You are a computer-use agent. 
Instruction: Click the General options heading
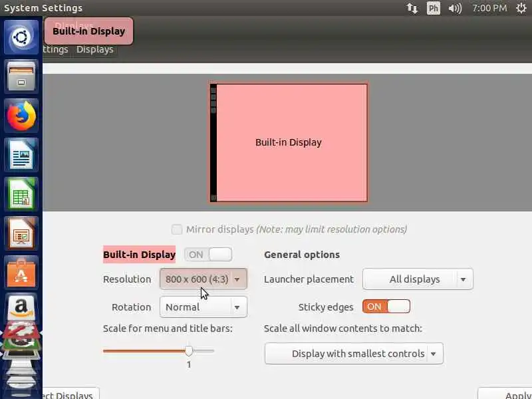(x=302, y=255)
